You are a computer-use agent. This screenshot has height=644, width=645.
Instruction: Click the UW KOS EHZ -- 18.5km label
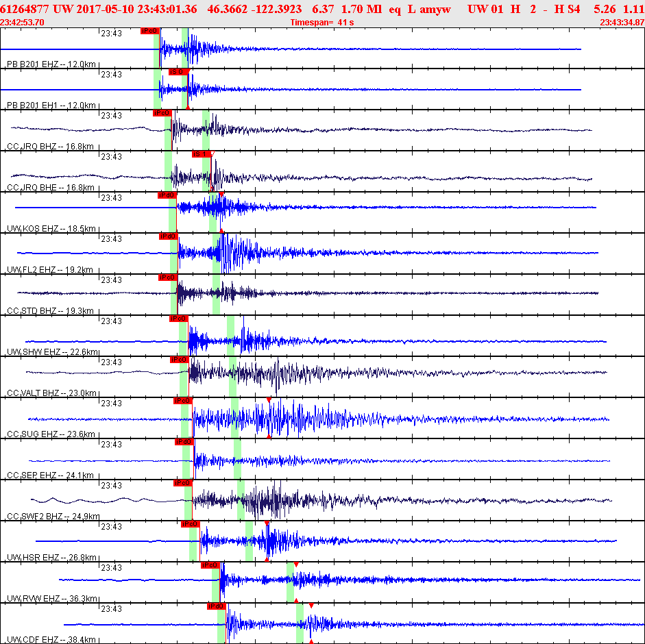point(51,229)
